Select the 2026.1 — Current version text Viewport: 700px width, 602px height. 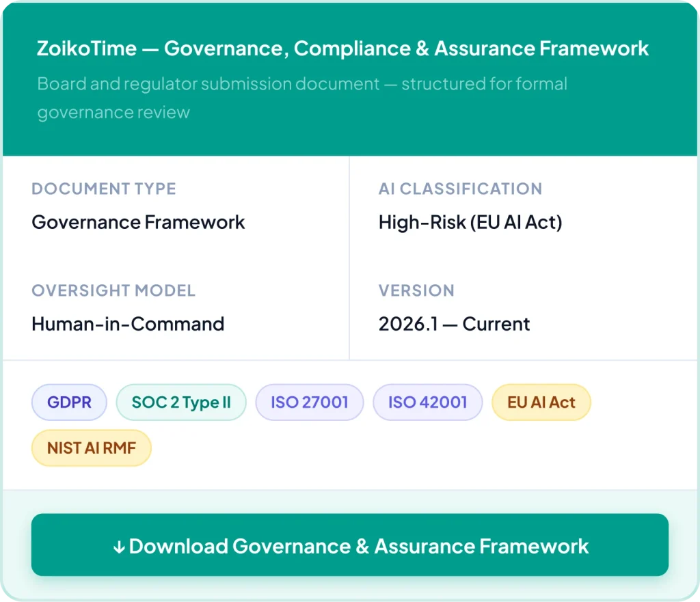coord(454,324)
